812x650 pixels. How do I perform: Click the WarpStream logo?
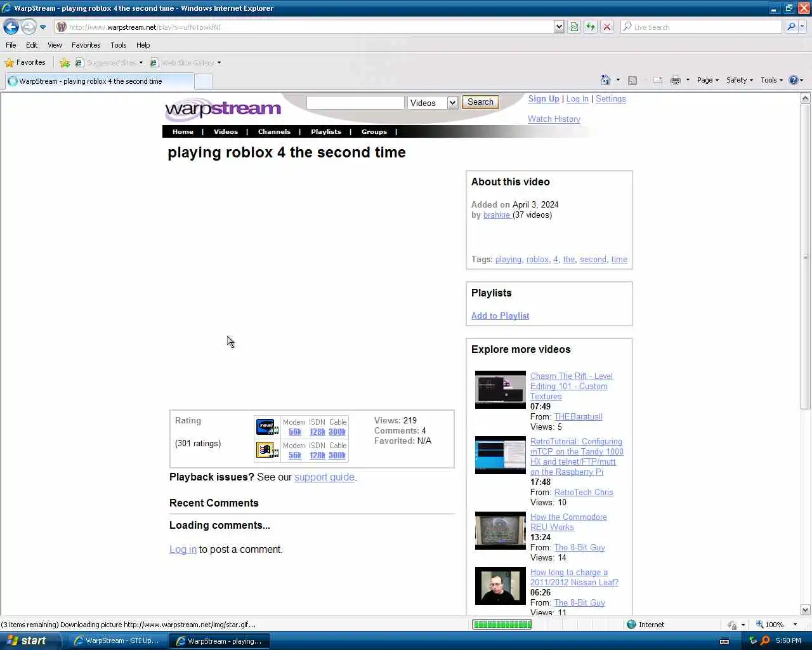coord(223,109)
